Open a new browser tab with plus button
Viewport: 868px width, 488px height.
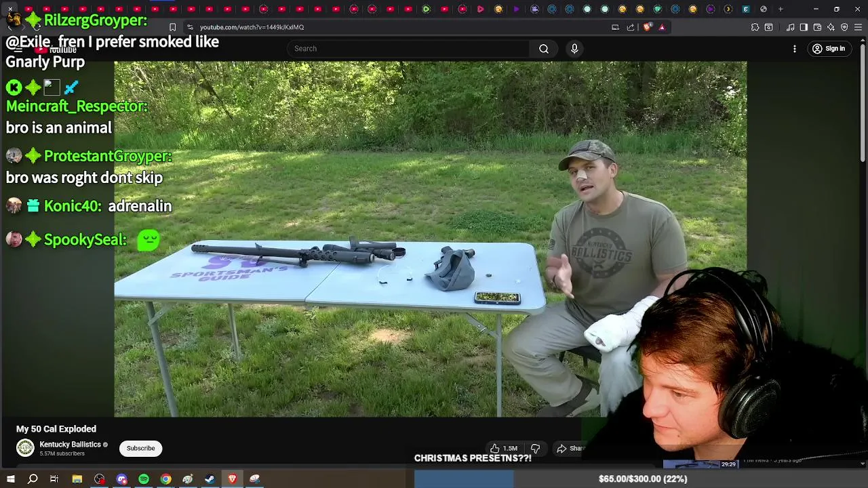781,9
